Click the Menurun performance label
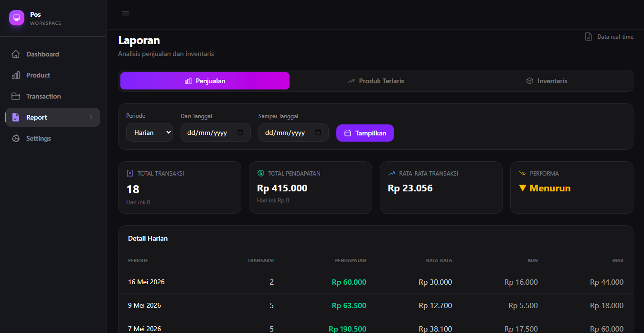The width and height of the screenshot is (644, 333). click(550, 188)
